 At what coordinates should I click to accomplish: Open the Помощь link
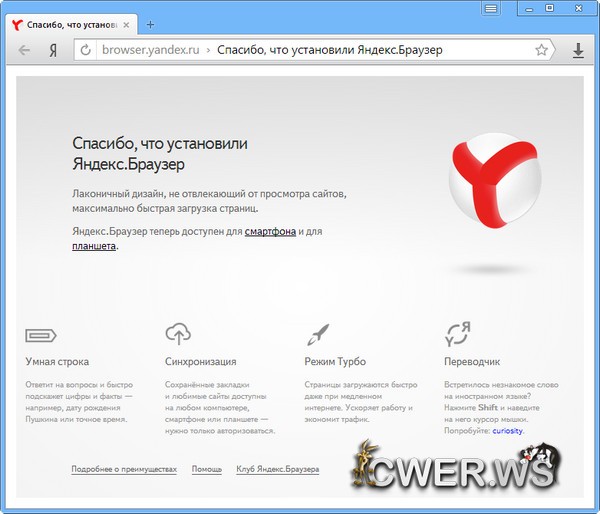click(x=207, y=469)
